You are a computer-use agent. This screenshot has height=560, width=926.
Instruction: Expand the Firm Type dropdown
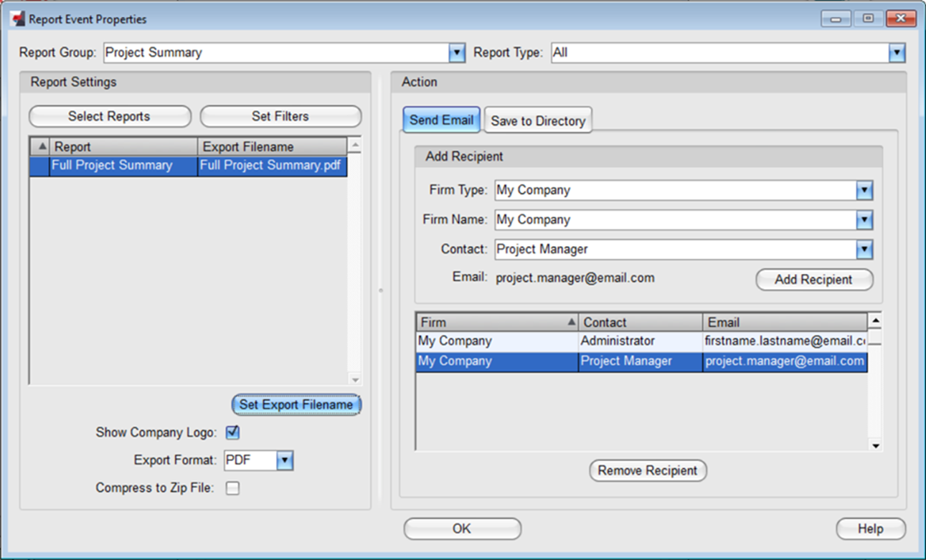(x=864, y=190)
